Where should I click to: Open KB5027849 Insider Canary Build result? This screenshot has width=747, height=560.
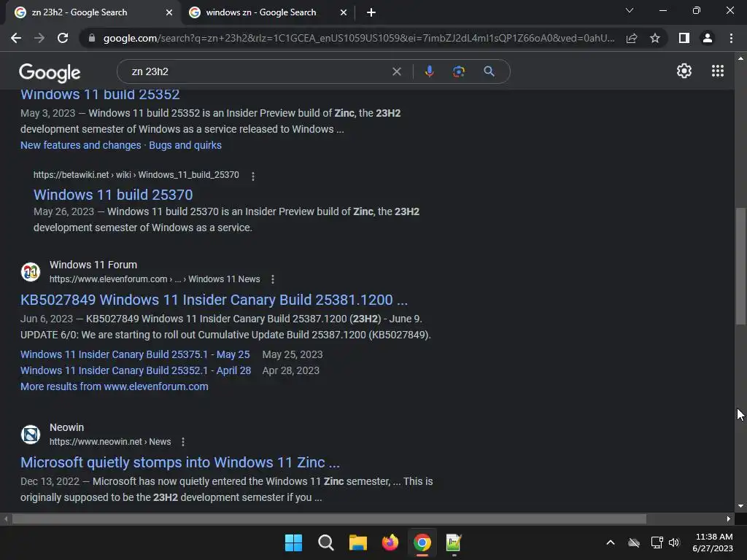[x=214, y=300]
